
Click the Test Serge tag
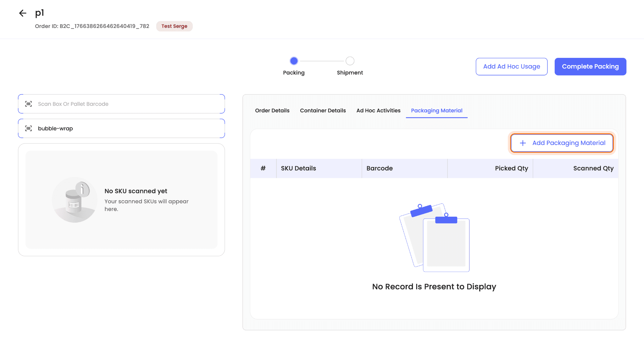click(x=174, y=26)
